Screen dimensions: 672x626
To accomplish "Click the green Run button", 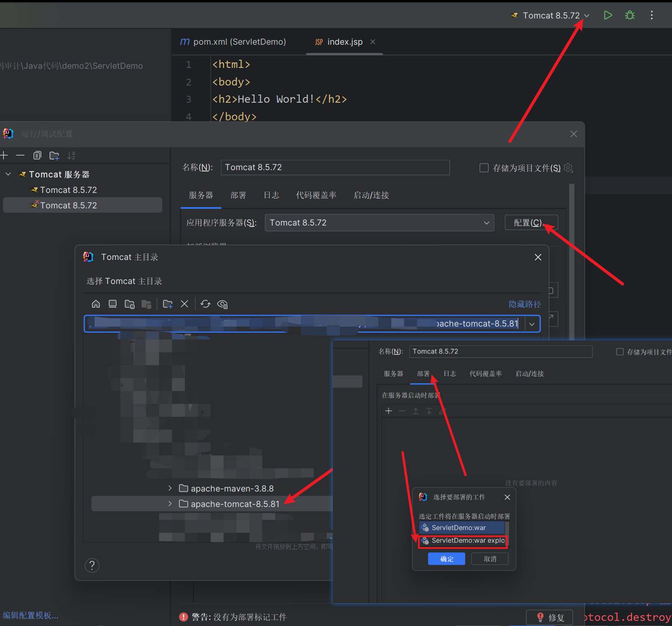I will [608, 15].
